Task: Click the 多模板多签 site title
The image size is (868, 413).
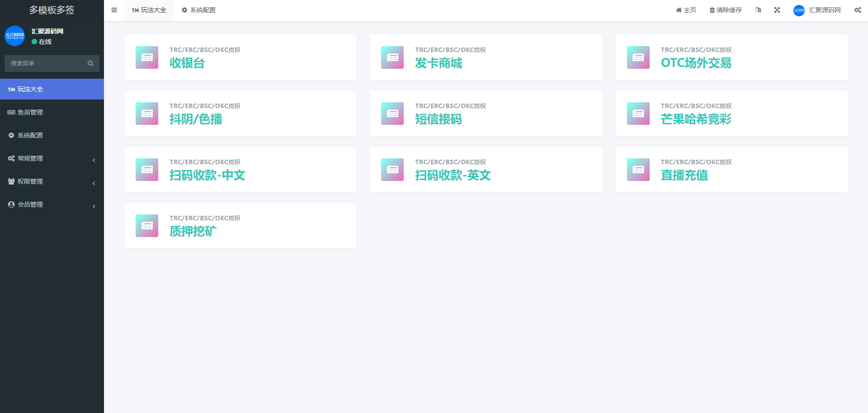Action: (x=52, y=10)
